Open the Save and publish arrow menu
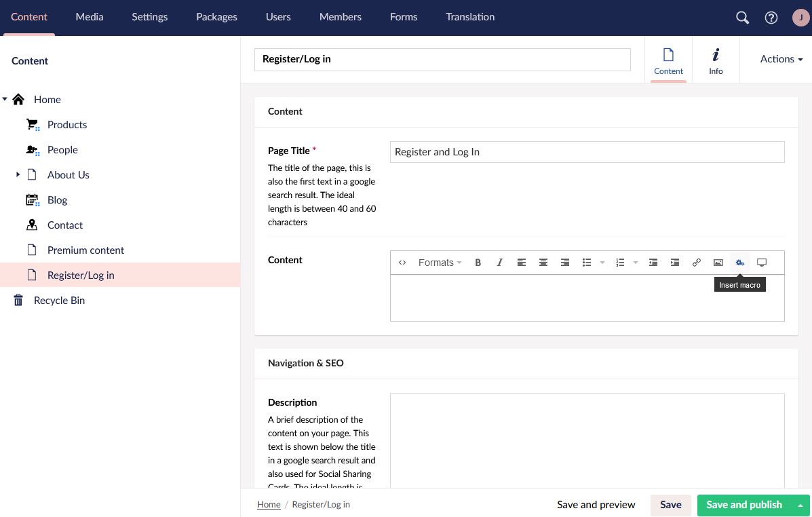The width and height of the screenshot is (812, 517). click(801, 505)
